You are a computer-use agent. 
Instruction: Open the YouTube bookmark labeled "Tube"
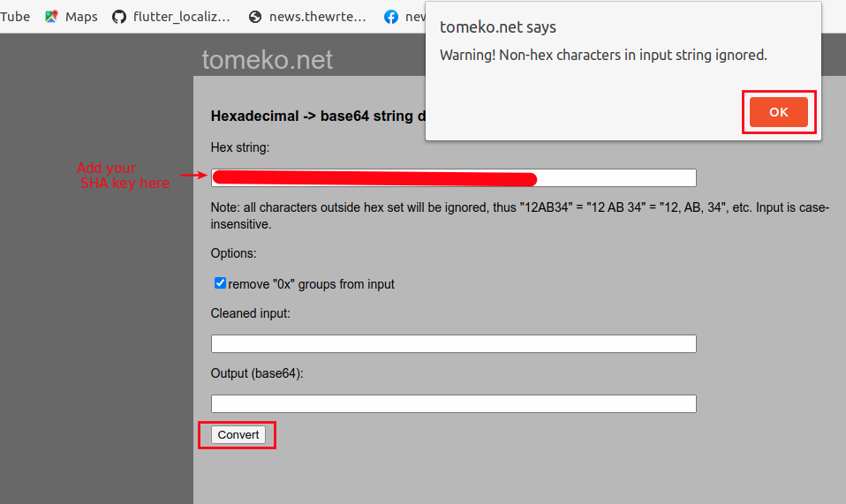coord(14,16)
